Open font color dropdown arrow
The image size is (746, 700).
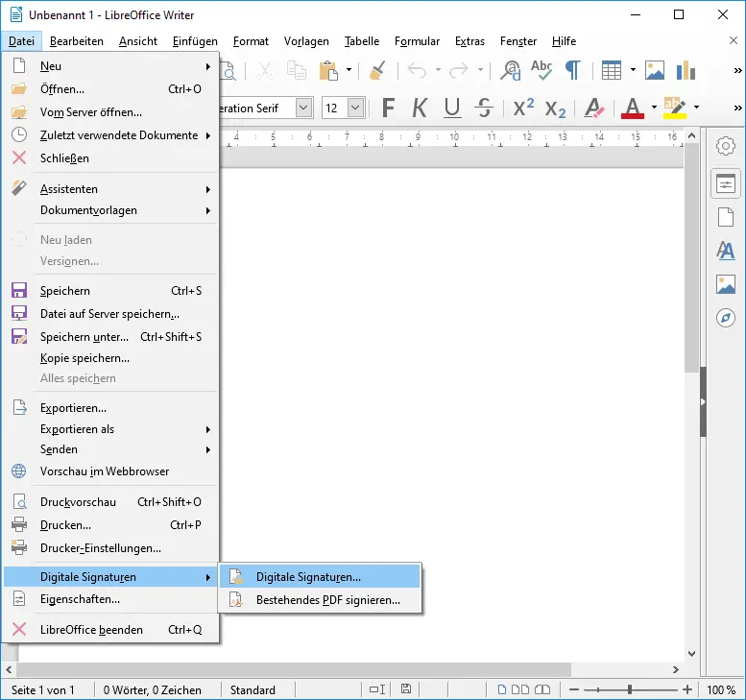pyautogui.click(x=654, y=108)
